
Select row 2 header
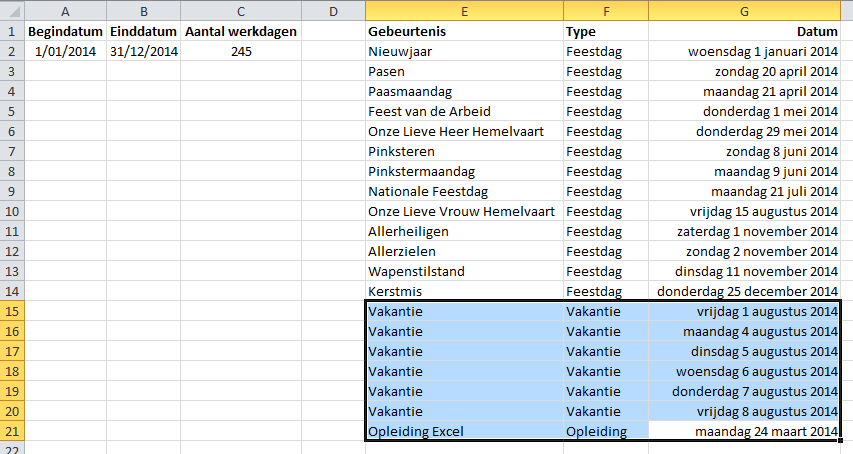(12, 51)
